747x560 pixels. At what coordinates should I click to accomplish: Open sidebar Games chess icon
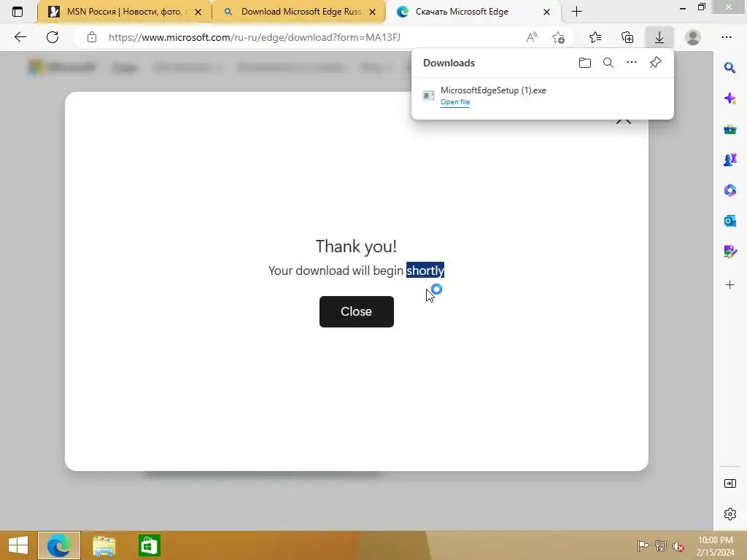point(729,160)
